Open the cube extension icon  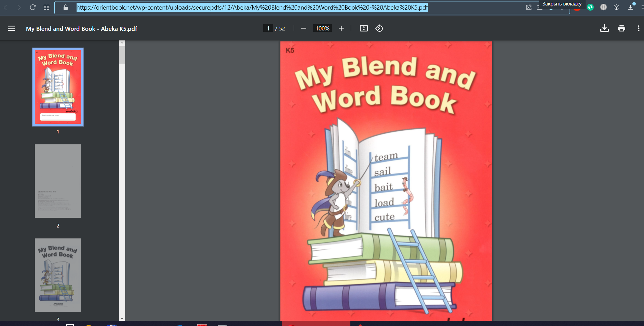616,7
